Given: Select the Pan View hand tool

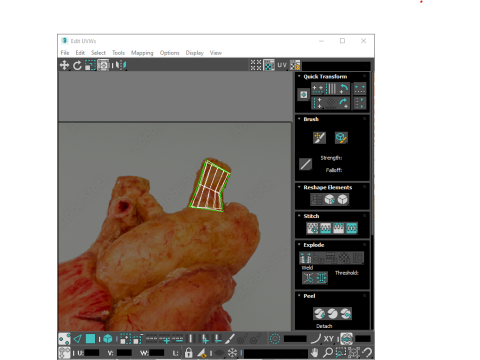Looking at the screenshot, I should (315, 352).
